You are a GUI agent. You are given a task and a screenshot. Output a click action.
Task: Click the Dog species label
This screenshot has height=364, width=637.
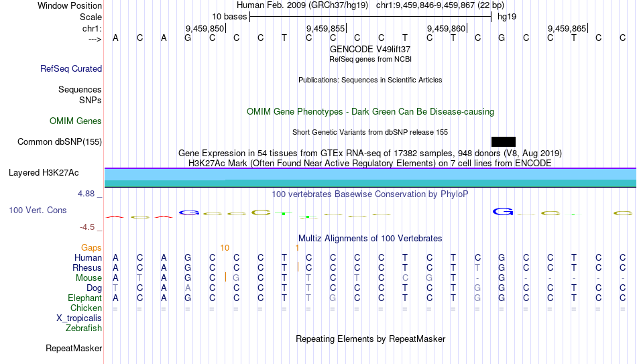pos(94,288)
